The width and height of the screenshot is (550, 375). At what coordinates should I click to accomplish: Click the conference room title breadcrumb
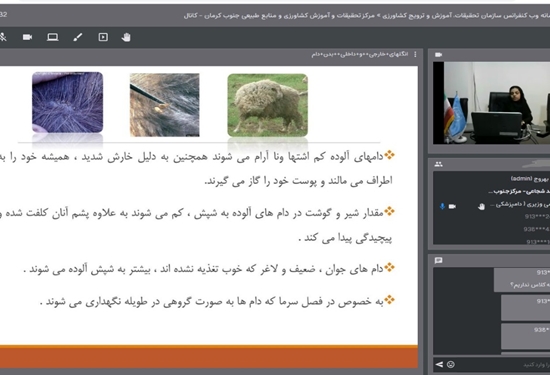pos(367,16)
